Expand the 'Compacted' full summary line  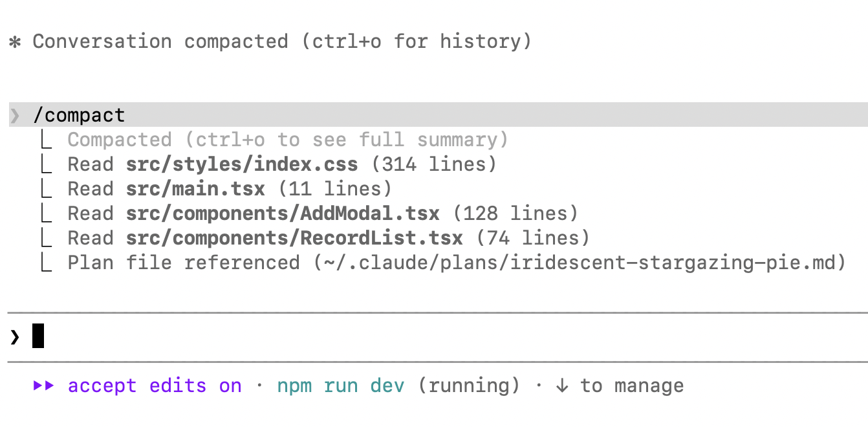pyautogui.click(x=288, y=140)
